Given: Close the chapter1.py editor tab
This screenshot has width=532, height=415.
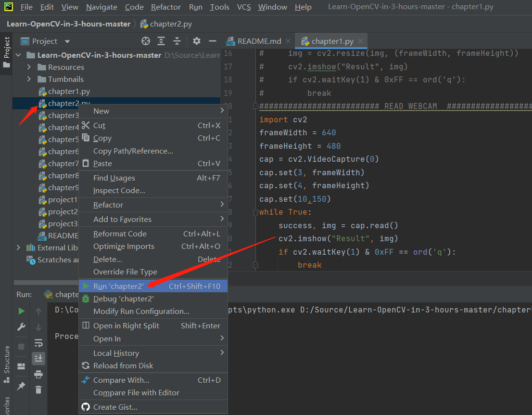Looking at the screenshot, I should pos(360,41).
